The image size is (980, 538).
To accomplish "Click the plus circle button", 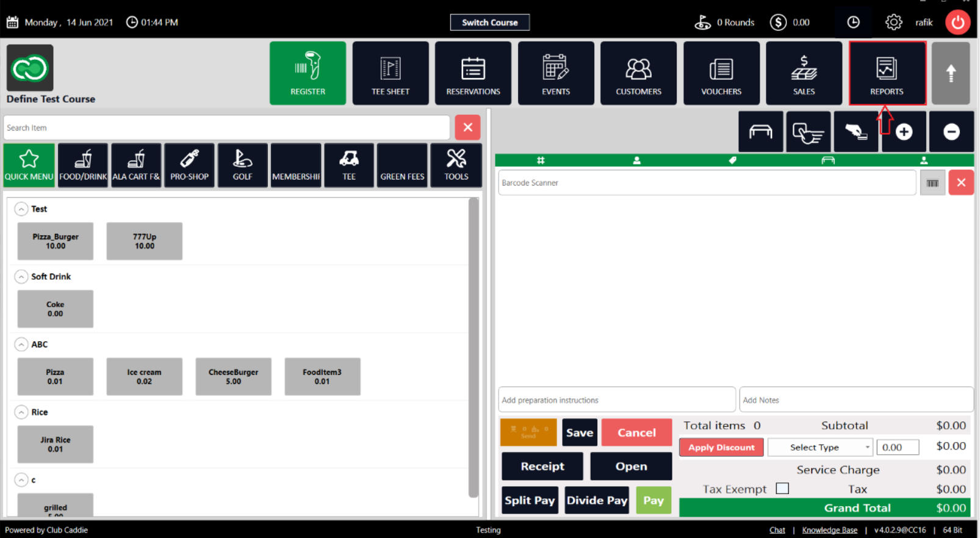I will pos(904,131).
